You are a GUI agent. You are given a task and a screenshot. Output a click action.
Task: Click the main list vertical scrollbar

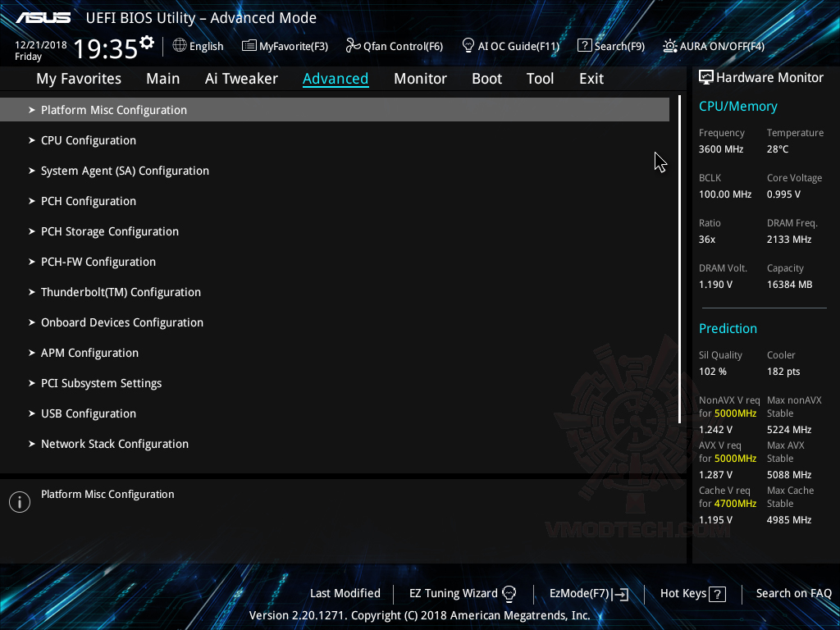(679, 259)
